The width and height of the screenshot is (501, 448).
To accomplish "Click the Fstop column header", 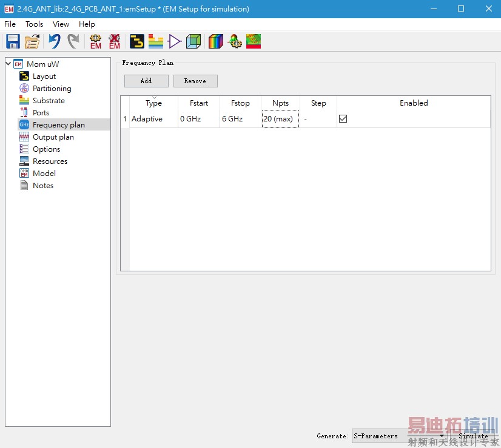I will [x=240, y=103].
